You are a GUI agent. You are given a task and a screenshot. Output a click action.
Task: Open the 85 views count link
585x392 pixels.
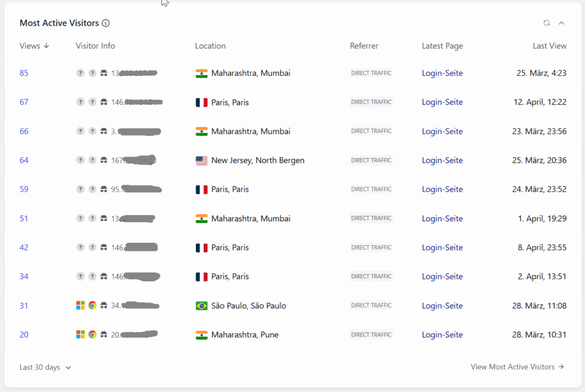[x=24, y=73]
